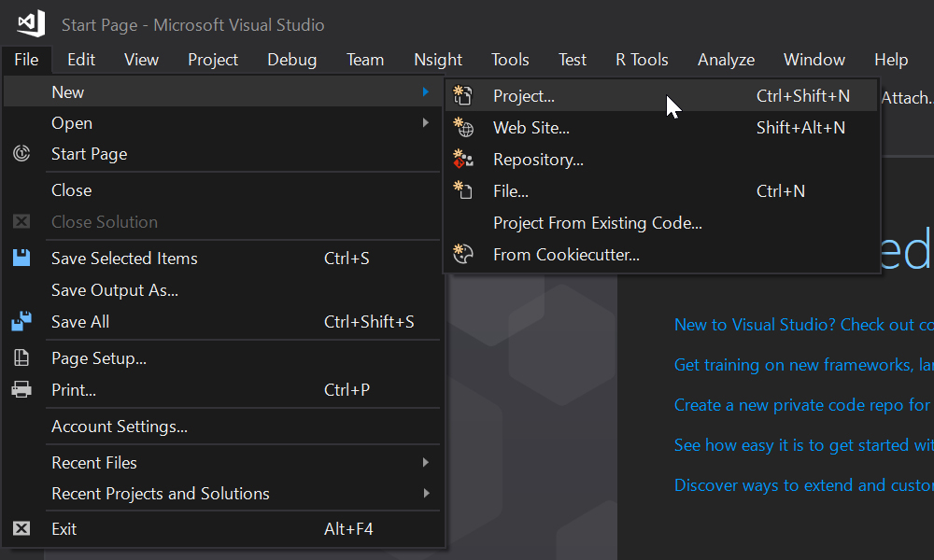Click the Close Solution X icon

[21, 221]
